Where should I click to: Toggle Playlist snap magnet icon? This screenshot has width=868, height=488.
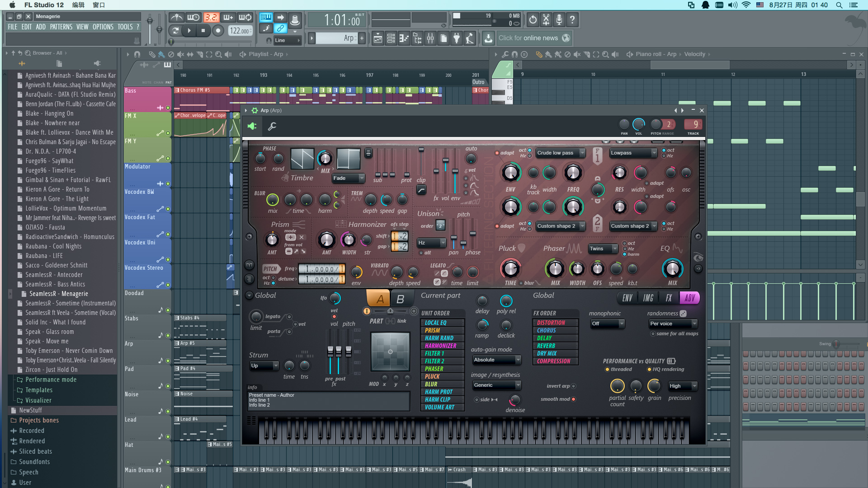point(137,54)
